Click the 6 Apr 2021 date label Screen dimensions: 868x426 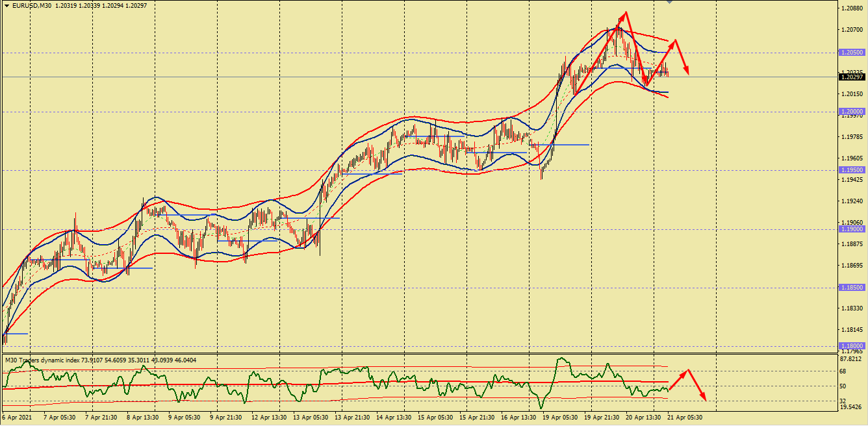[16, 418]
